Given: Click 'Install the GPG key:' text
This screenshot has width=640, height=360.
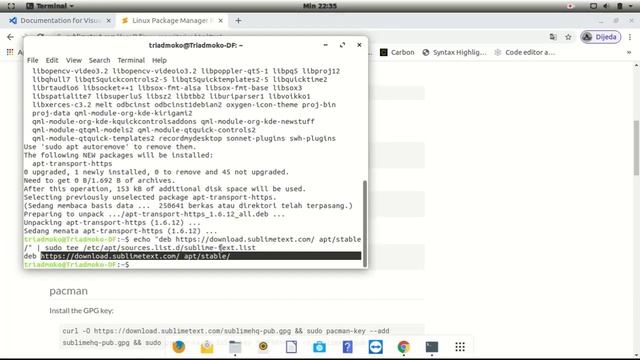Looking at the screenshot, I should pyautogui.click(x=82, y=311).
